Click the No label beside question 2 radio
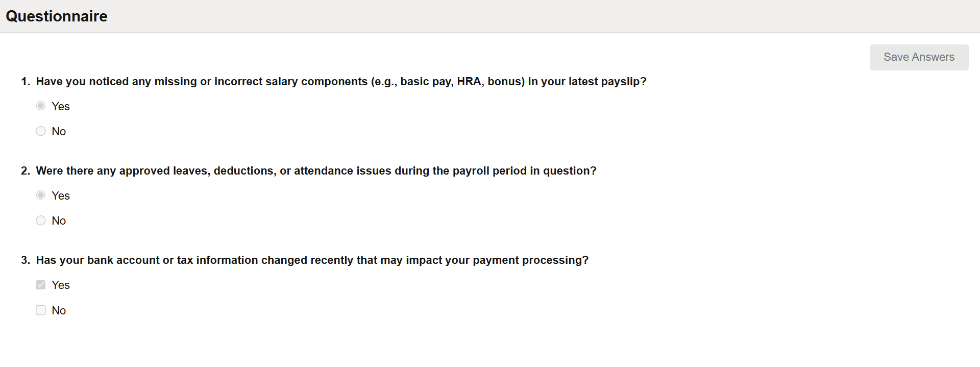The width and height of the screenshot is (980, 367). click(x=59, y=221)
